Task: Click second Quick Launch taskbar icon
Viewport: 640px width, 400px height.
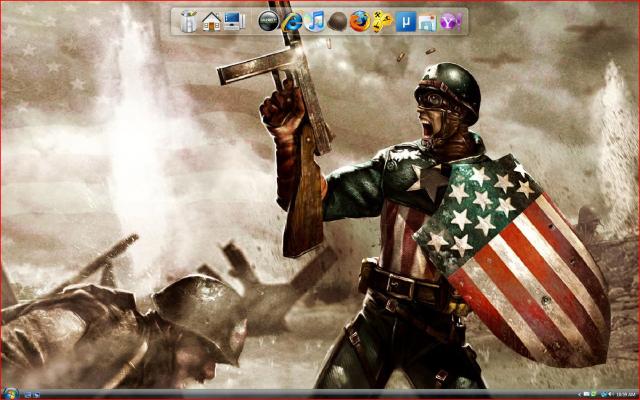Action: (x=36, y=395)
